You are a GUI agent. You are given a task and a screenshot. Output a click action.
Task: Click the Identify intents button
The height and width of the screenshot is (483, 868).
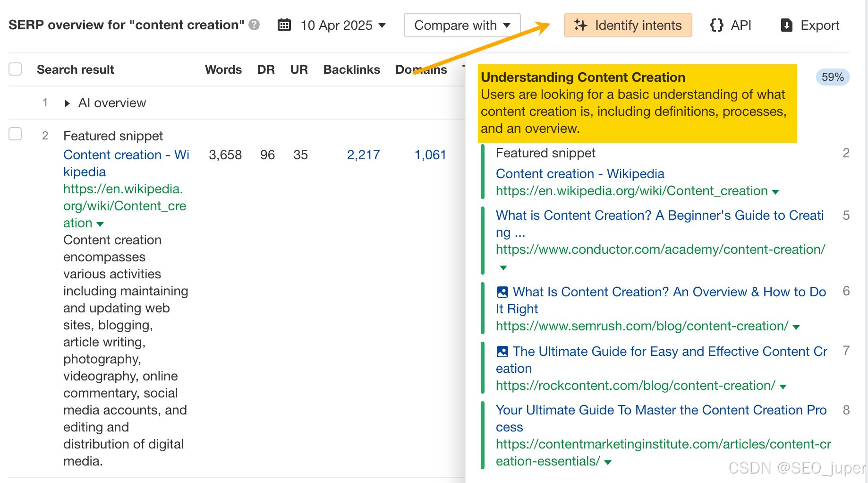click(x=628, y=25)
